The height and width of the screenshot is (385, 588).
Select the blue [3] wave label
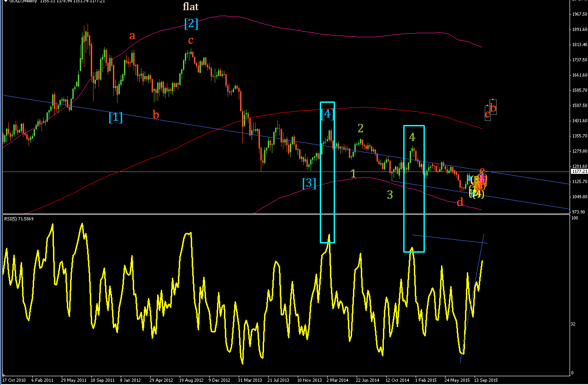point(309,184)
